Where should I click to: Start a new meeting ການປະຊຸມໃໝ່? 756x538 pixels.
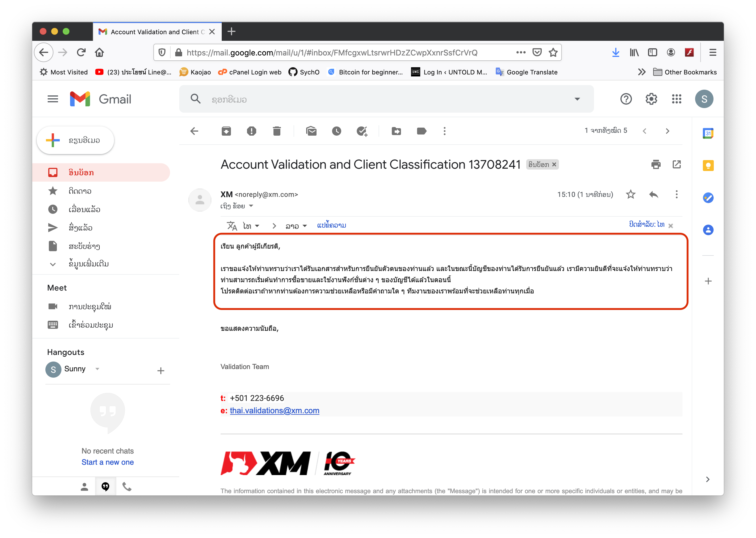click(x=90, y=306)
